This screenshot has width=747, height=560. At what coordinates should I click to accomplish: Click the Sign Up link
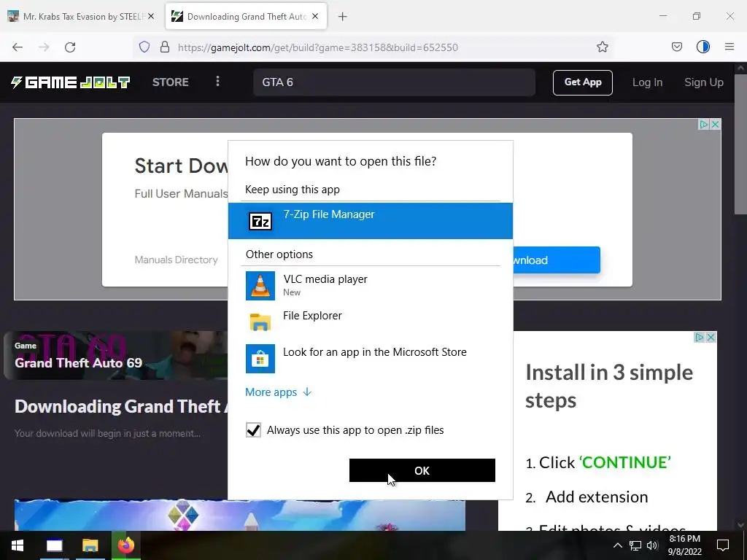click(x=704, y=82)
